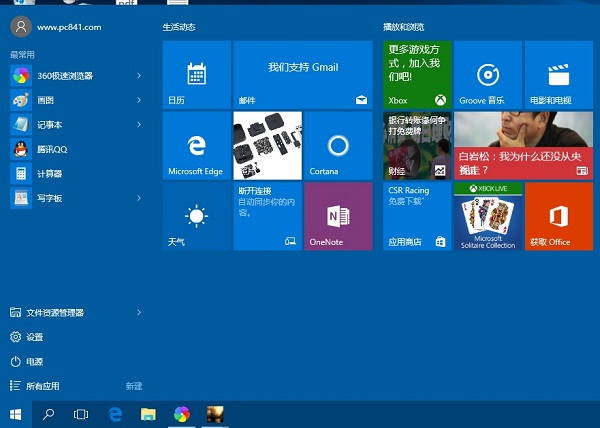
Task: Open the Weather tile
Action: pyautogui.click(x=196, y=216)
